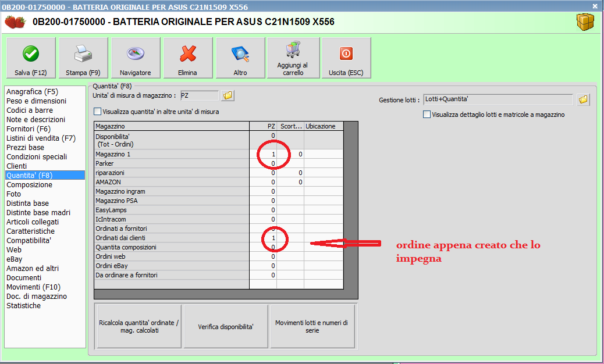Image resolution: width=604 pixels, height=364 pixels.
Task: Select the Ordinati a fornitori row
Action: point(219,228)
